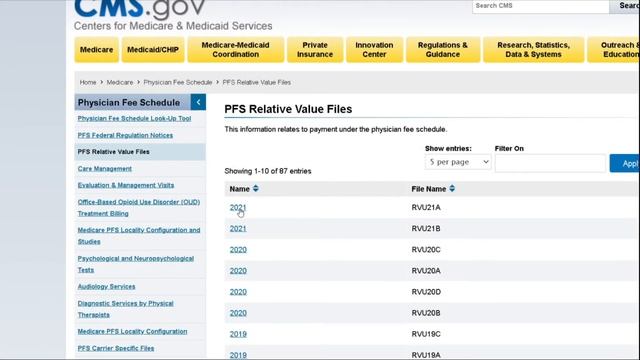Open the 2021 link for RVU21B
640x360 pixels.
(x=238, y=229)
